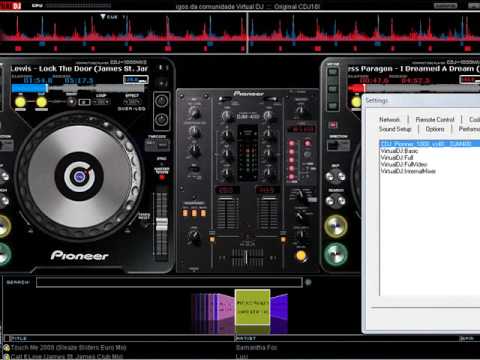480x360 pixels.
Task: Select the VirtualDJ Basic skin
Action: point(399,151)
